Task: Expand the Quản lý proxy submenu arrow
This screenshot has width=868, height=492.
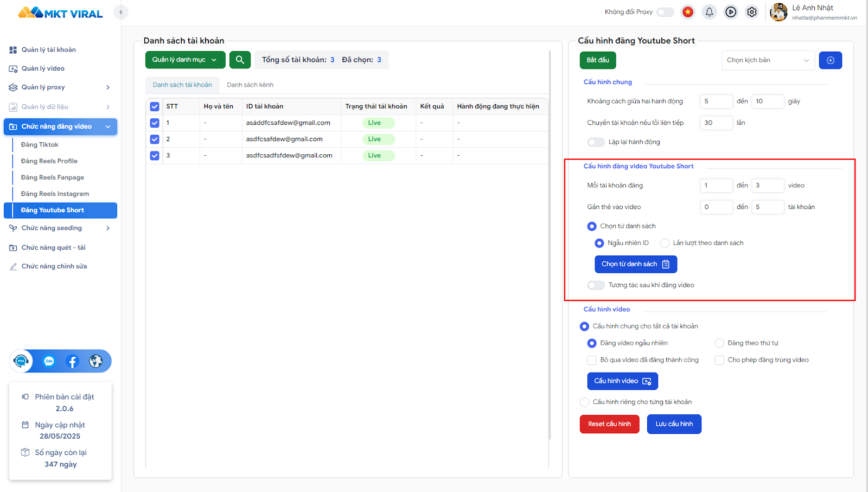Action: coord(108,87)
